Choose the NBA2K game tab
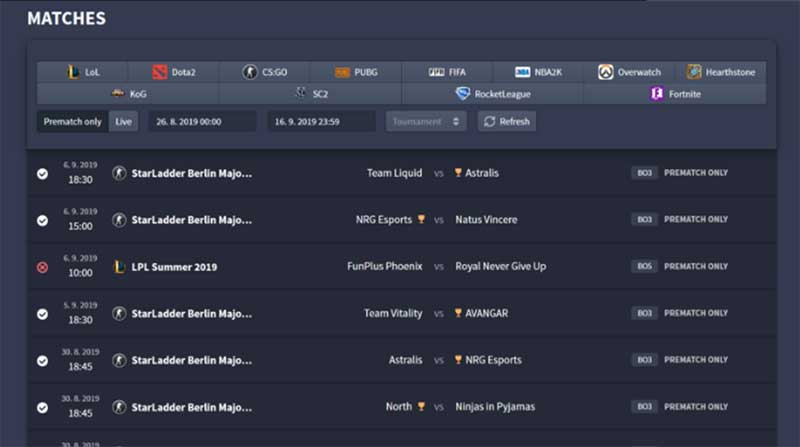Image resolution: width=800 pixels, height=447 pixels. [x=538, y=72]
